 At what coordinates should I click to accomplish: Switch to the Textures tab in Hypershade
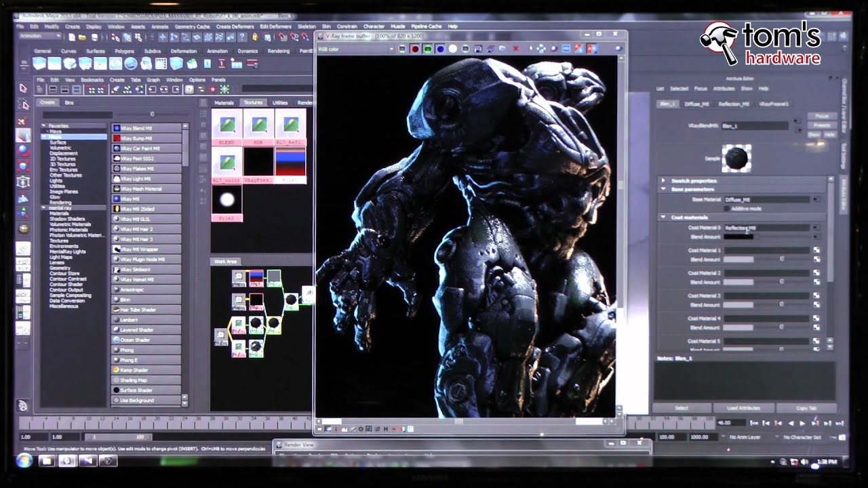click(253, 102)
